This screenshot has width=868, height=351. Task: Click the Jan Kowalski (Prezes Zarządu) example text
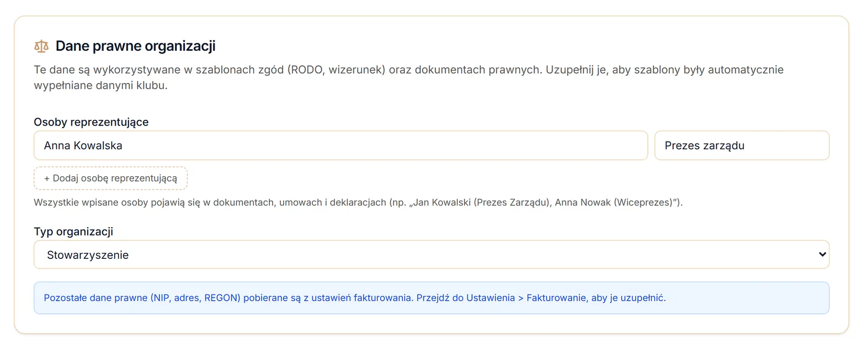(482, 202)
